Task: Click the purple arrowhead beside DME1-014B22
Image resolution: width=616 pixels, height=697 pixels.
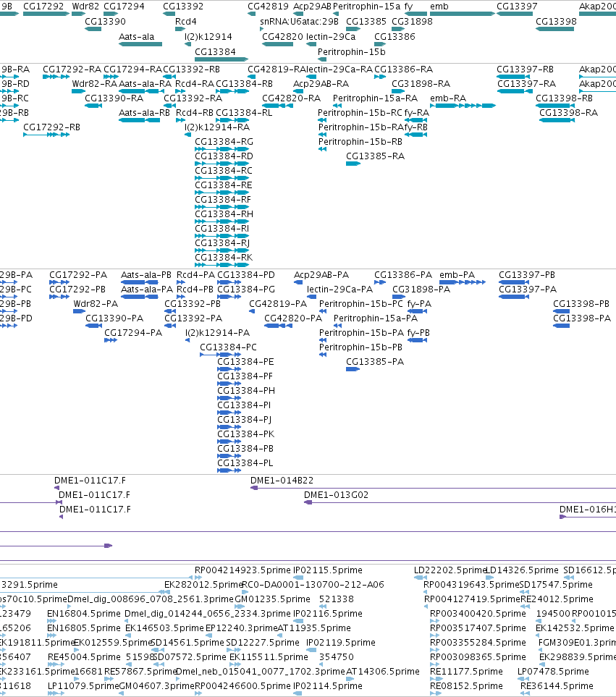Action: (254, 488)
